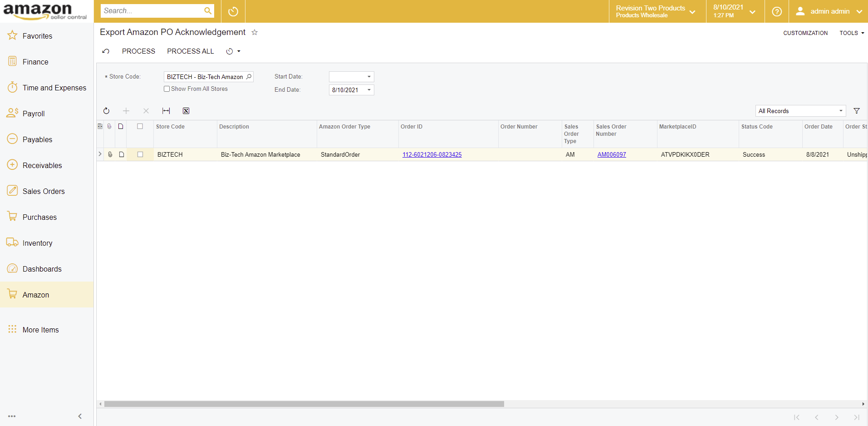This screenshot has width=868, height=426.
Task: Open the grid filter funnel icon
Action: [x=857, y=111]
